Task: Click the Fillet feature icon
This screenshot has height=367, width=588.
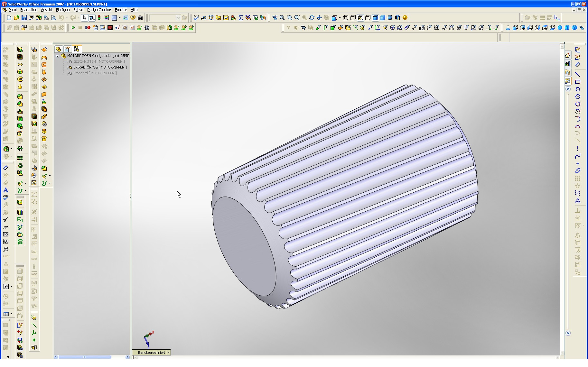Action: pos(20,96)
